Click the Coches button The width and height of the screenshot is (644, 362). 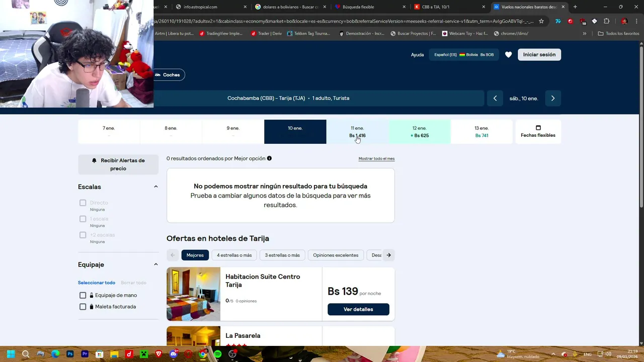169,75
